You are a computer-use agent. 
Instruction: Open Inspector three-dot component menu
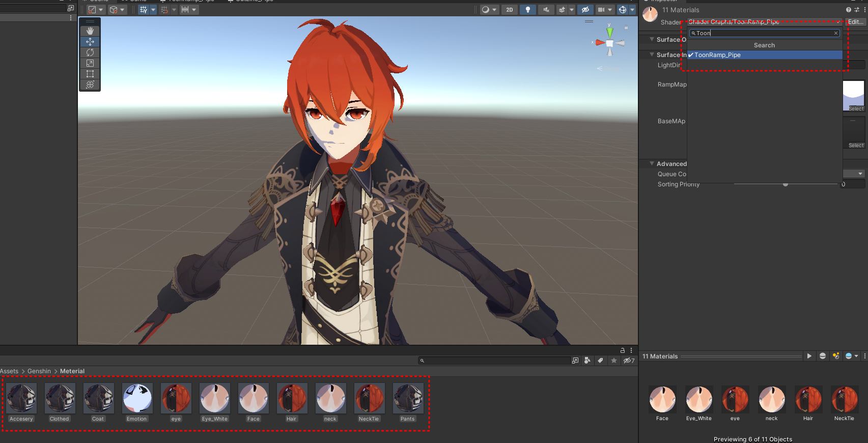[864, 10]
